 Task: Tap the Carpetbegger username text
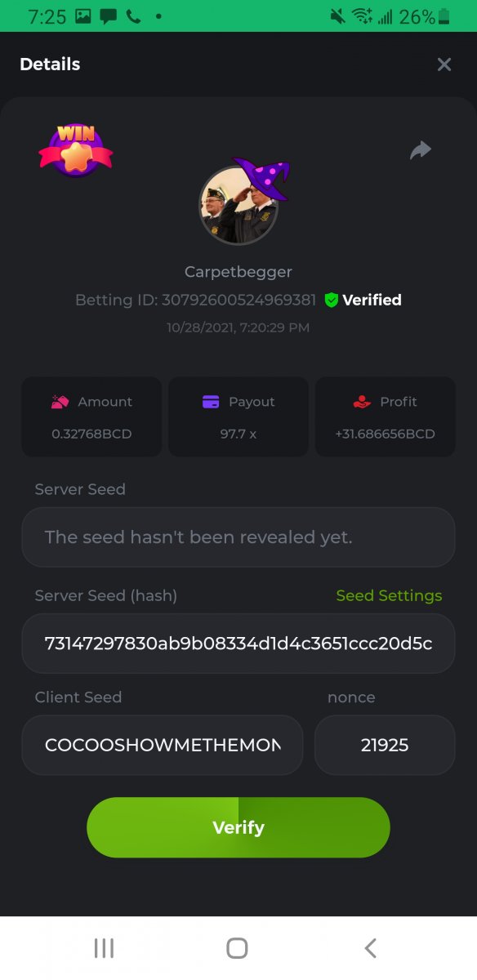(x=238, y=272)
